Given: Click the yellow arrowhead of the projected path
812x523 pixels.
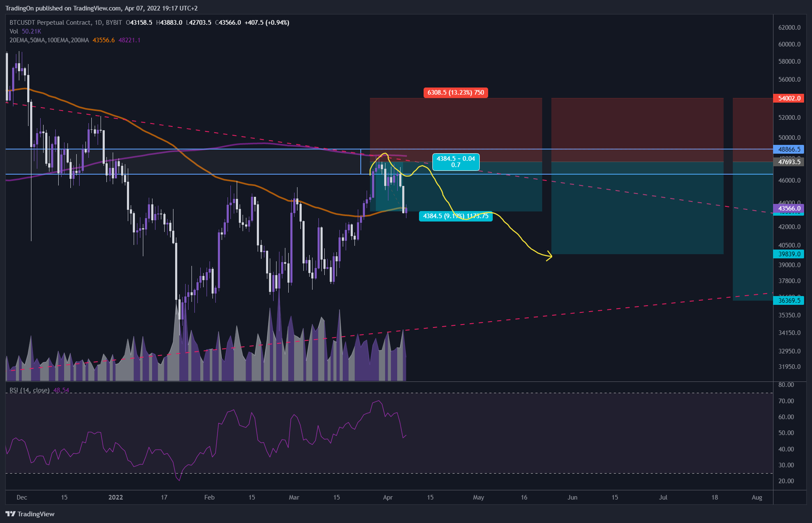Looking at the screenshot, I should click(548, 256).
